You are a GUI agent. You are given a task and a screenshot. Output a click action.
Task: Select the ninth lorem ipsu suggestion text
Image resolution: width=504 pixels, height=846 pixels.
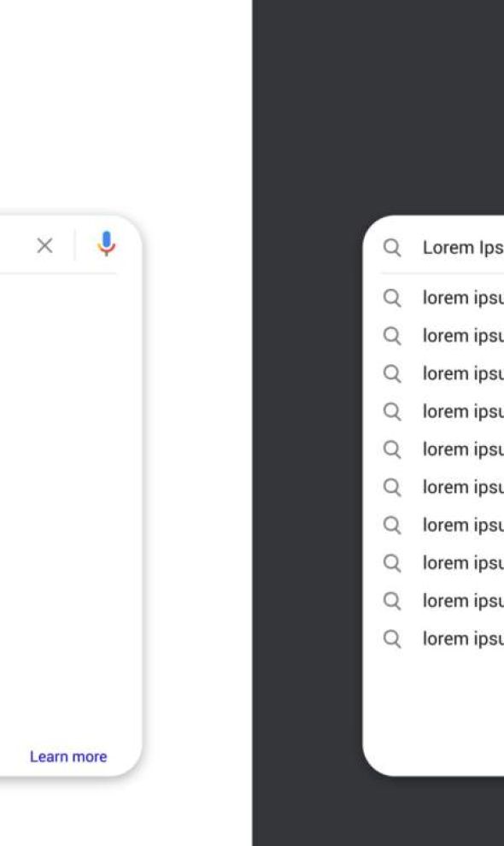(463, 601)
